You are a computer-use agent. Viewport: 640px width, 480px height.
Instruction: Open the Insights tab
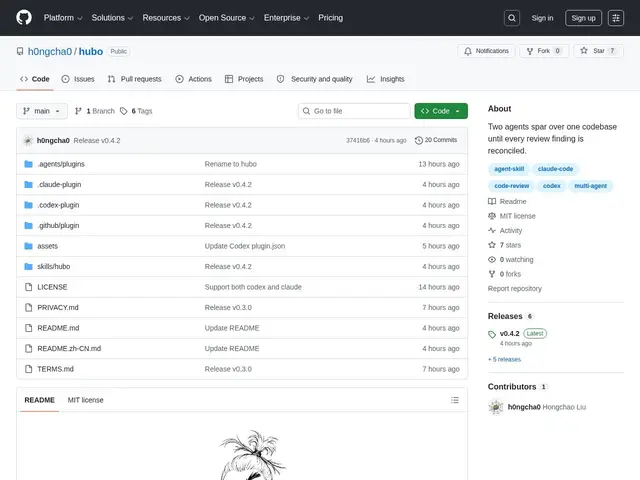tap(386, 79)
